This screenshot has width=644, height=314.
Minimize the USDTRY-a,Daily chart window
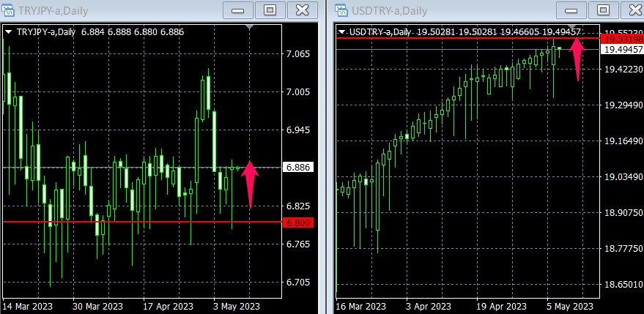click(571, 10)
